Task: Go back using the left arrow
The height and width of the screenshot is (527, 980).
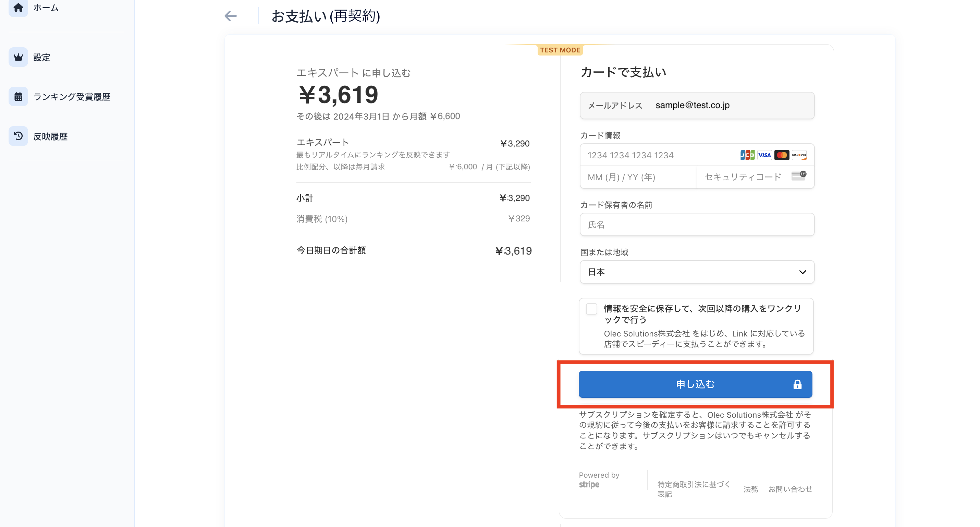Action: pos(231,16)
